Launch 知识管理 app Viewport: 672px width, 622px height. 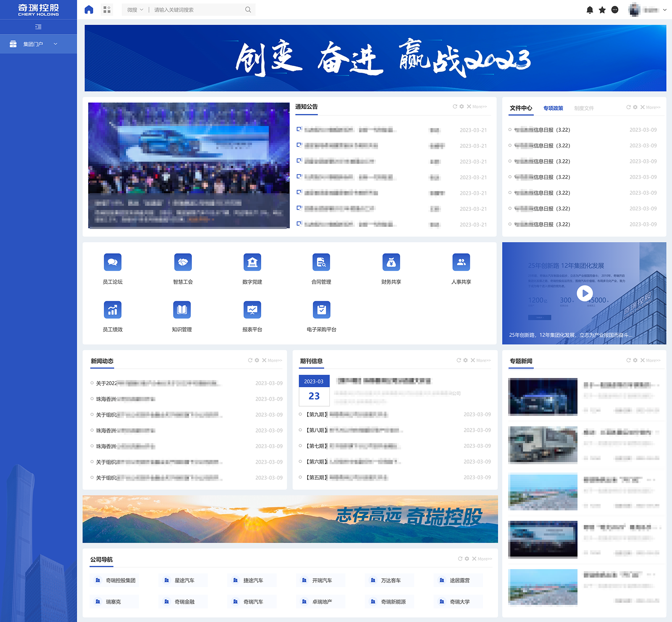(182, 317)
